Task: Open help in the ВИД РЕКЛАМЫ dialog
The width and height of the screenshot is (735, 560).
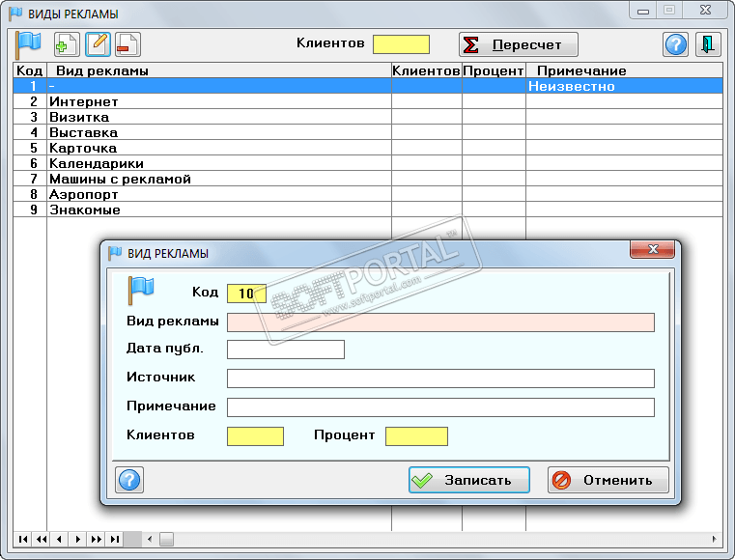Action: 129,480
